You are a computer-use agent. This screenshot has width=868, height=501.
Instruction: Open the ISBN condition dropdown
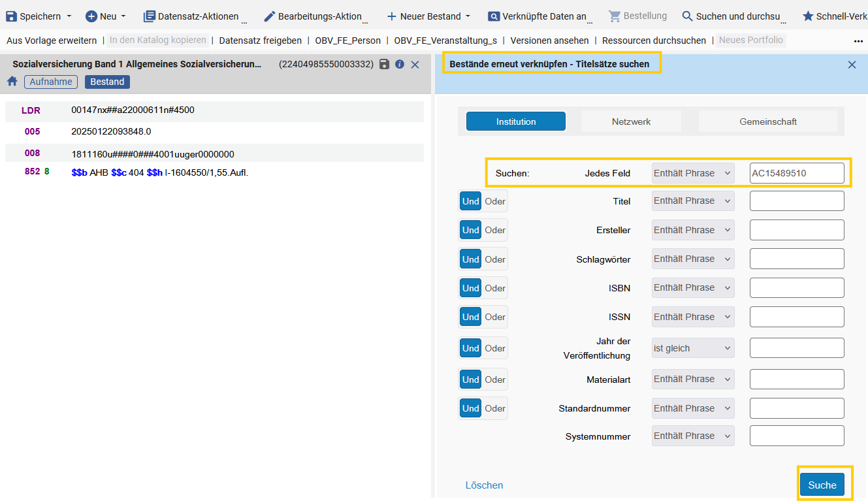tap(693, 287)
